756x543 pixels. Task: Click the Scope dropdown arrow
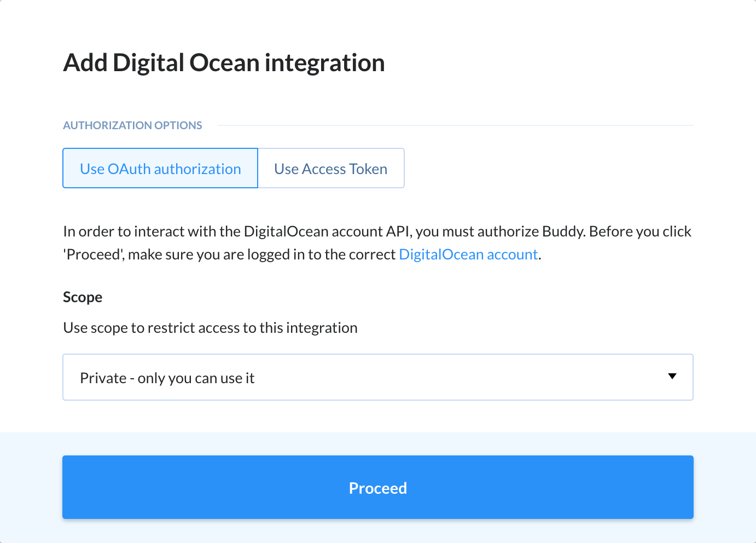(x=672, y=376)
